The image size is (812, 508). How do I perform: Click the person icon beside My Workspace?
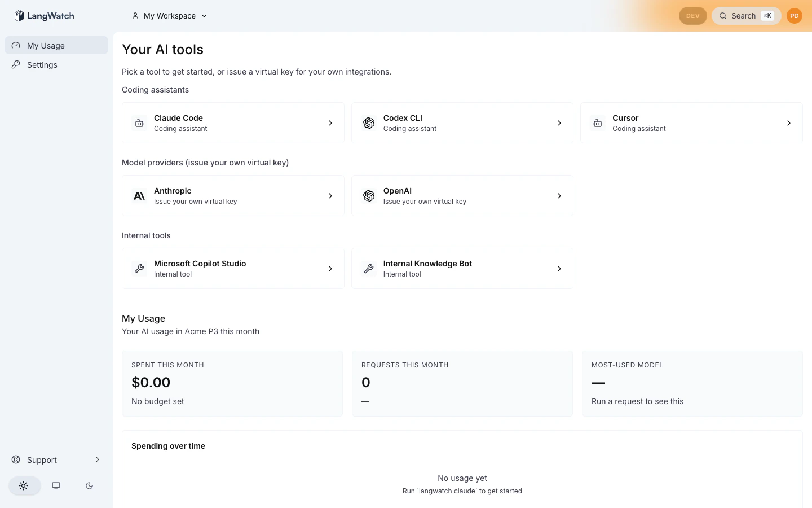coord(135,16)
